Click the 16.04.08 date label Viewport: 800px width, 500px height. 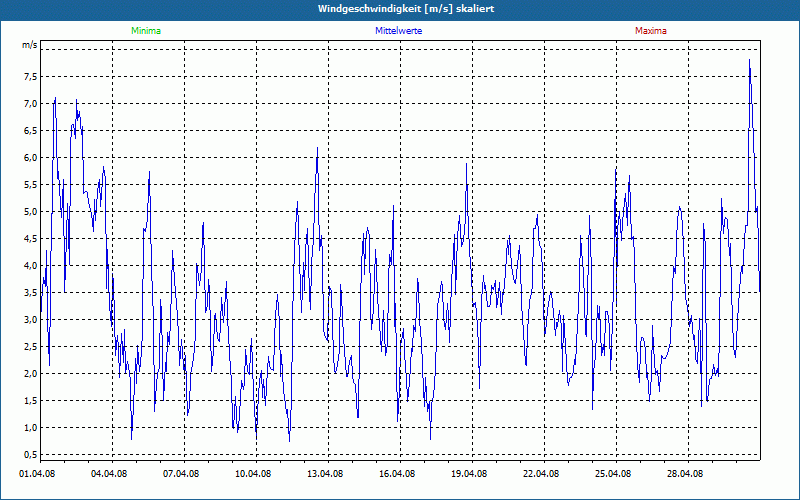click(397, 474)
